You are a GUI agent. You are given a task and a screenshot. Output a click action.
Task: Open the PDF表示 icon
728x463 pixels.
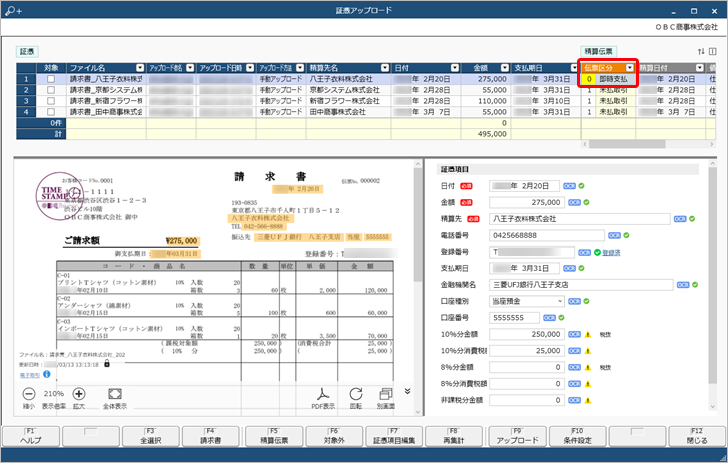323,394
